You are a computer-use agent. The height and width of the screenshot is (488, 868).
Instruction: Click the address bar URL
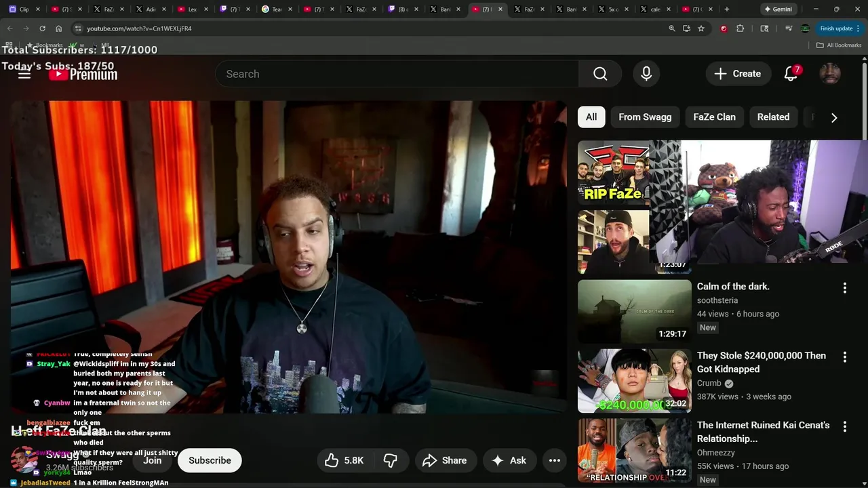(x=139, y=28)
